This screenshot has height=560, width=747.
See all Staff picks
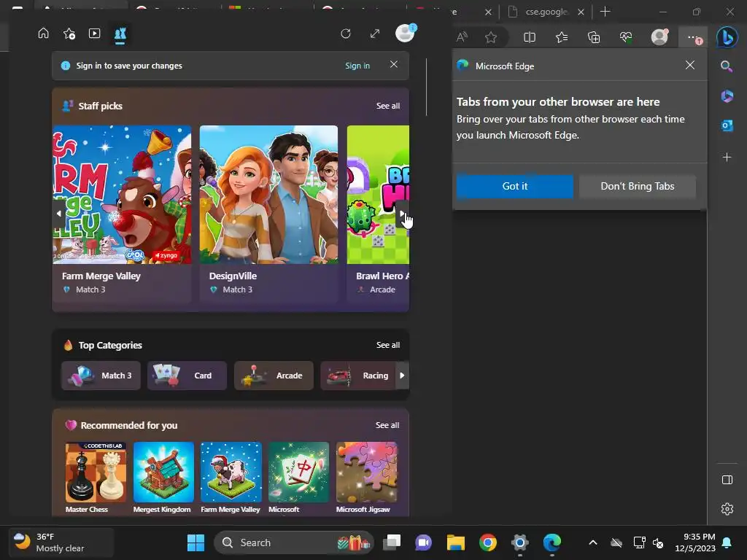pos(388,106)
